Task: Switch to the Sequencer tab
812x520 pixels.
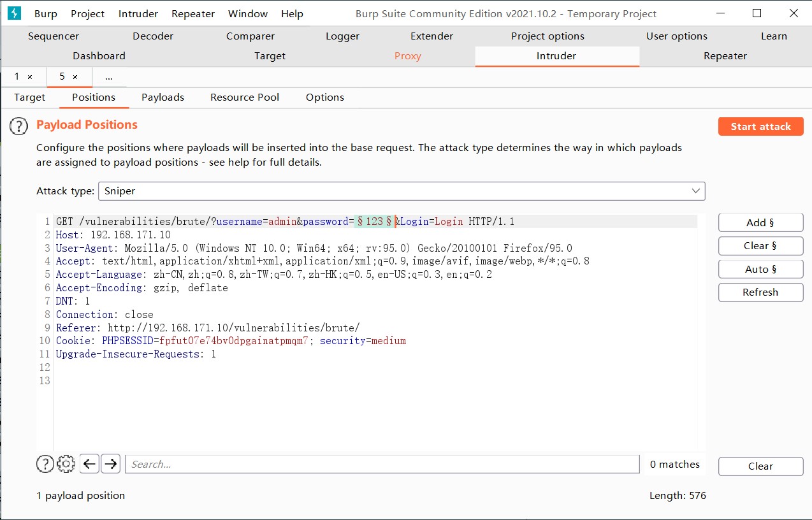Action: [x=54, y=36]
